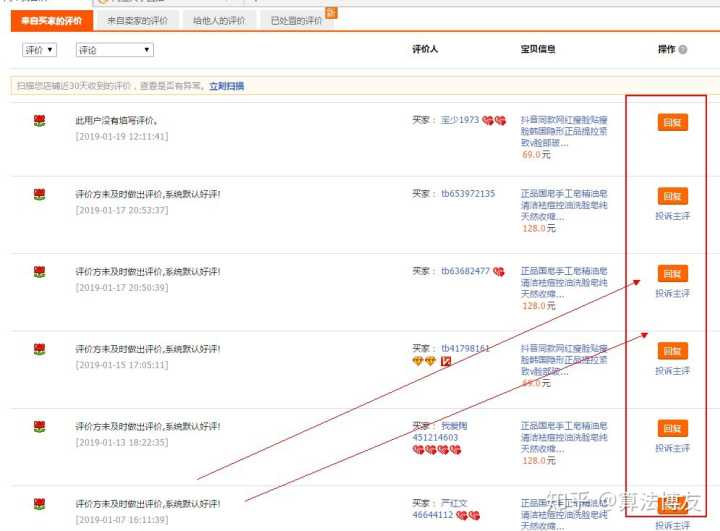Open the 评价 filter dropdown
The width and height of the screenshot is (720, 531).
click(x=40, y=49)
